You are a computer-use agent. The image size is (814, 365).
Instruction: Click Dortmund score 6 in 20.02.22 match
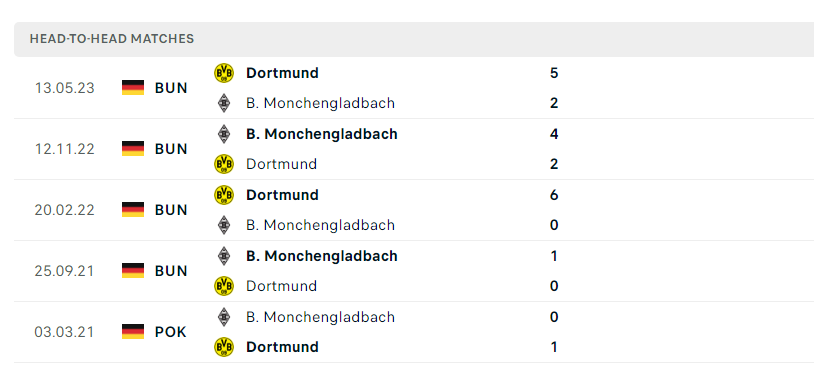(554, 195)
